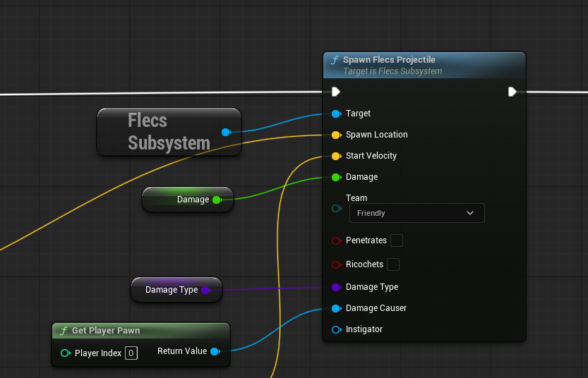The width and height of the screenshot is (588, 378).
Task: Select the Get Player Pawn node title
Action: tap(106, 331)
